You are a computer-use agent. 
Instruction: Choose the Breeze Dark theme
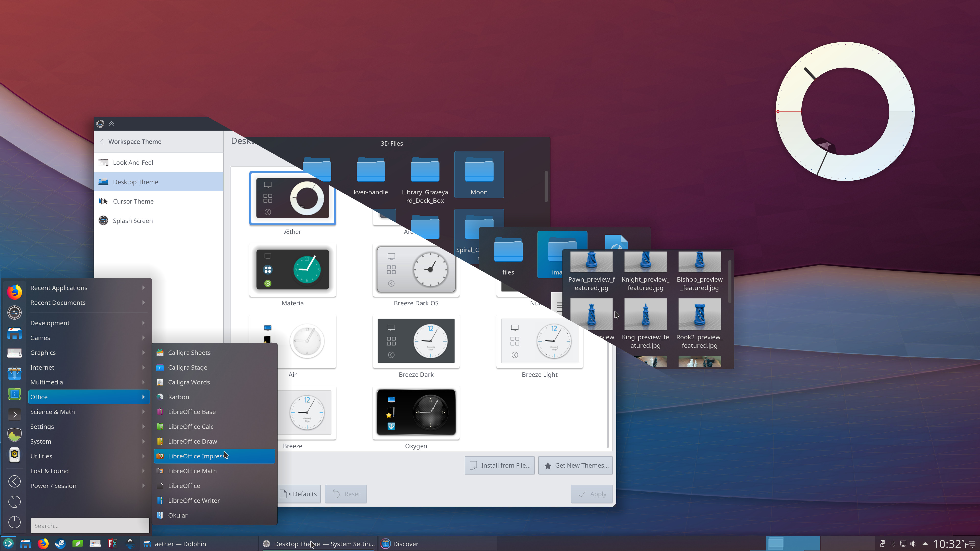416,341
